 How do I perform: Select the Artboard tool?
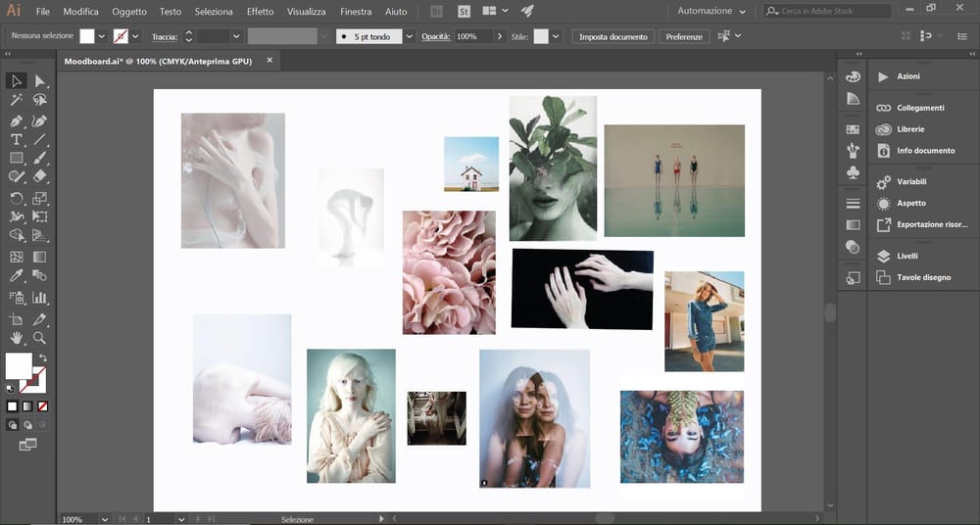click(17, 319)
